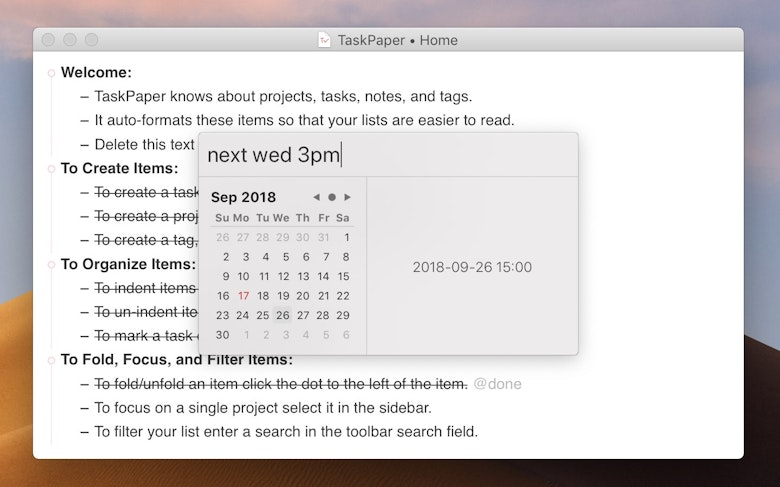Viewport: 780px width, 487px height.
Task: Click the date input field with 'next wed 3pm'
Action: (x=388, y=155)
